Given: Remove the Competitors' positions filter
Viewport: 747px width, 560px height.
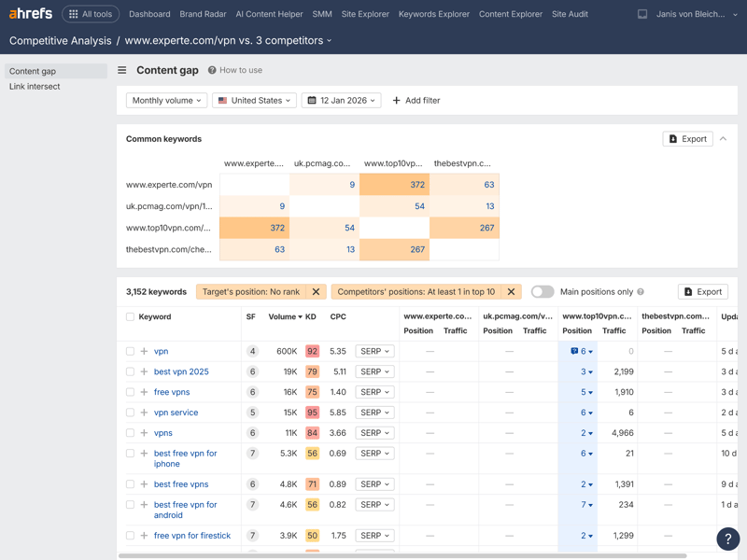Looking at the screenshot, I should coord(511,292).
